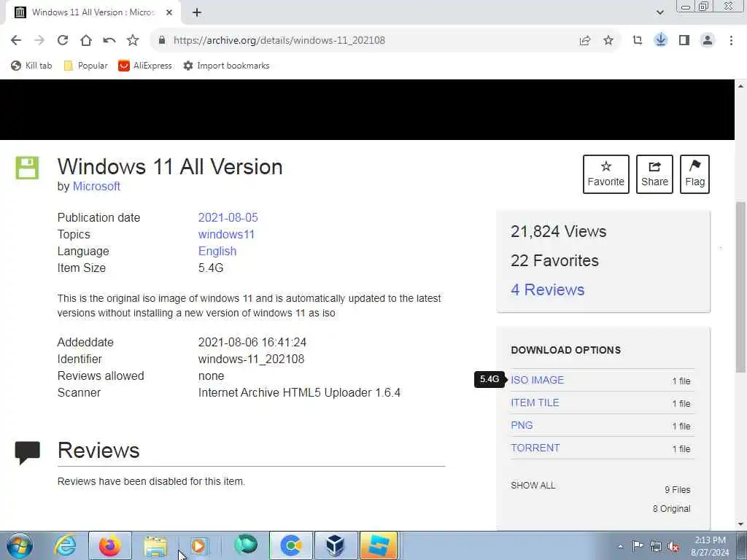Open the network tray icon
This screenshot has height=560, width=747.
[x=656, y=546]
